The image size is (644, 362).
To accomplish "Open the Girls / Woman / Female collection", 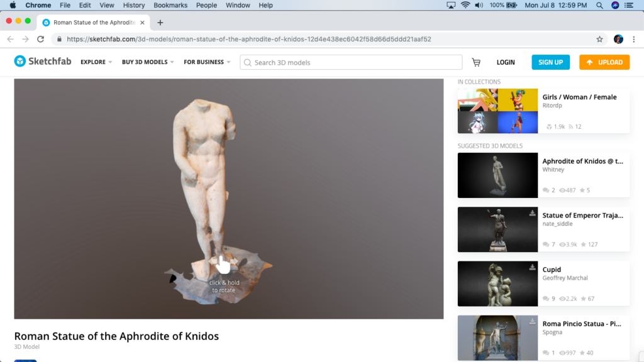I will tap(579, 97).
